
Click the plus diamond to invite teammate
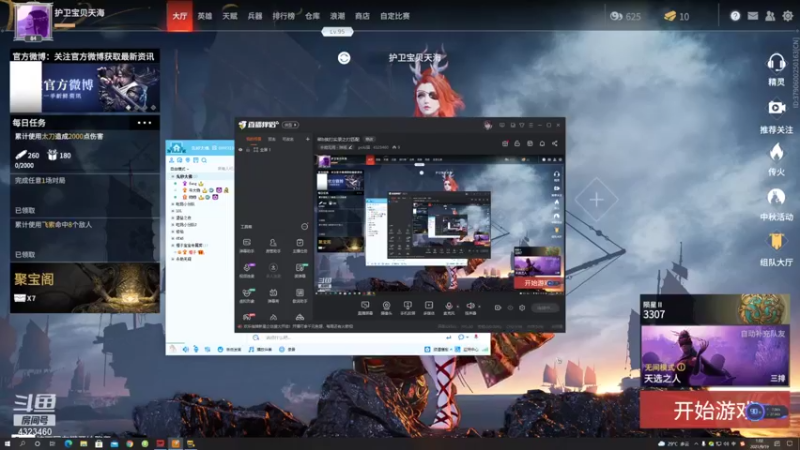pos(596,199)
